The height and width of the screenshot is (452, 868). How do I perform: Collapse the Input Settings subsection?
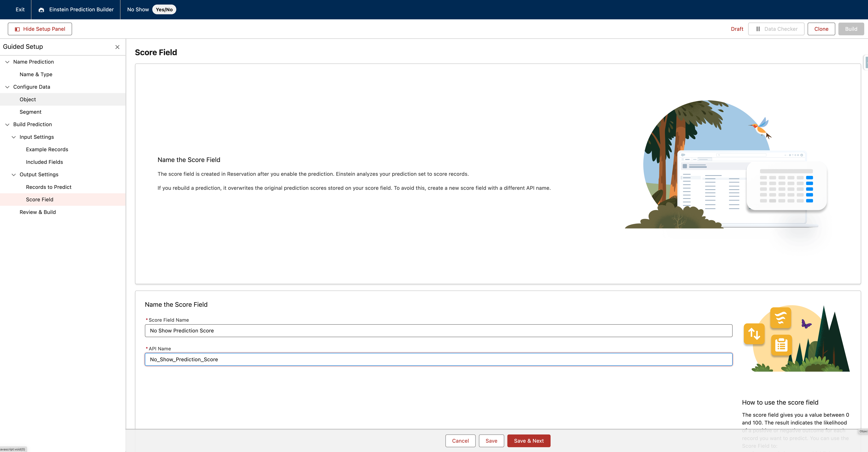[14, 137]
